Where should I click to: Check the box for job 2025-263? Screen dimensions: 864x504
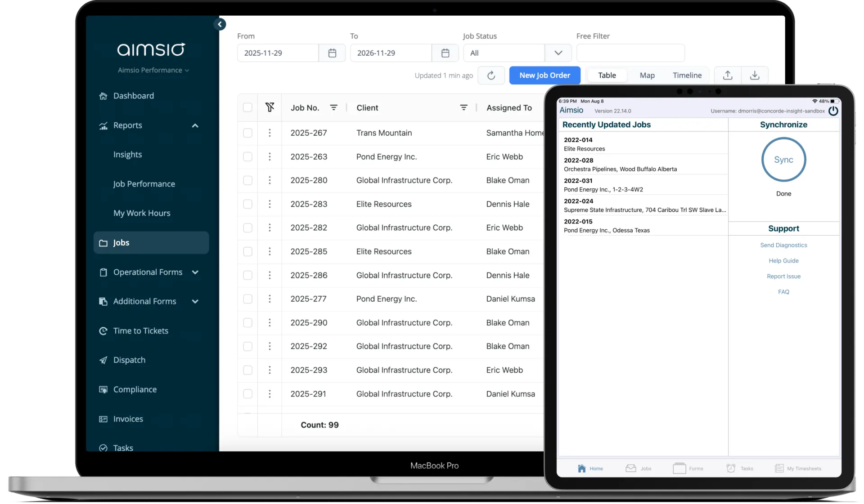click(247, 156)
